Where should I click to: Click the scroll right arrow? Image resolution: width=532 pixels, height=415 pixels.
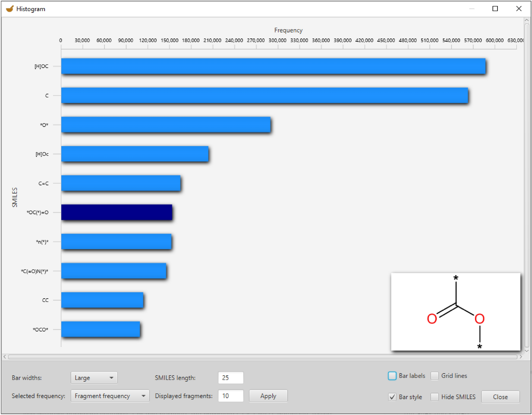[521, 357]
